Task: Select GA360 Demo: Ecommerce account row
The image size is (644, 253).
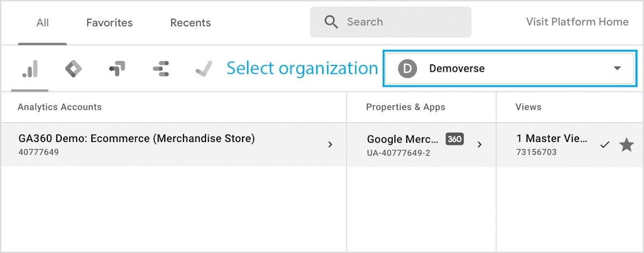Action: 173,144
